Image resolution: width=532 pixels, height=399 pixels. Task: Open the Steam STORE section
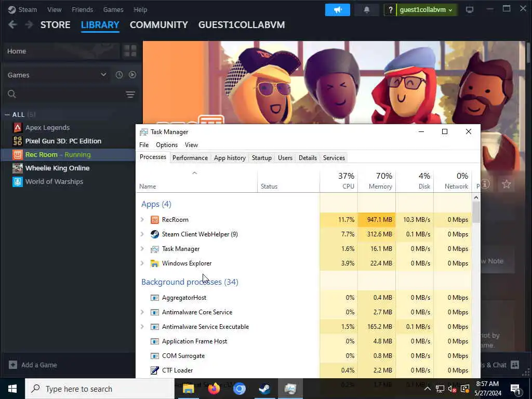tap(55, 25)
